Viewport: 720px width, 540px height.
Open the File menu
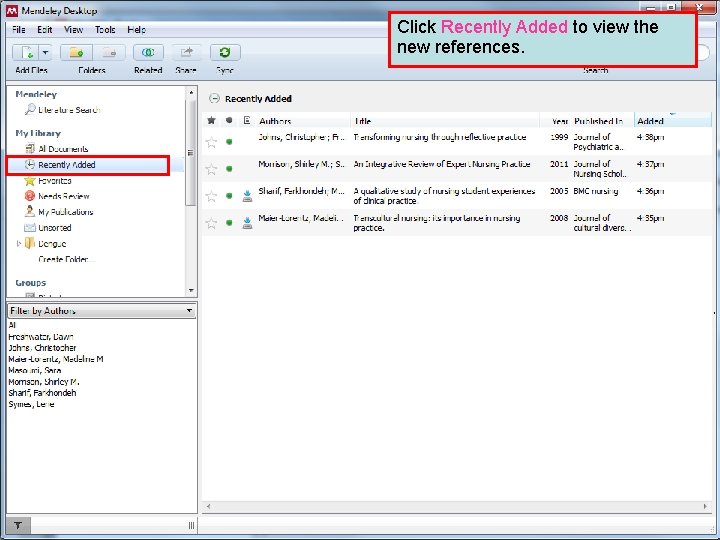[19, 30]
